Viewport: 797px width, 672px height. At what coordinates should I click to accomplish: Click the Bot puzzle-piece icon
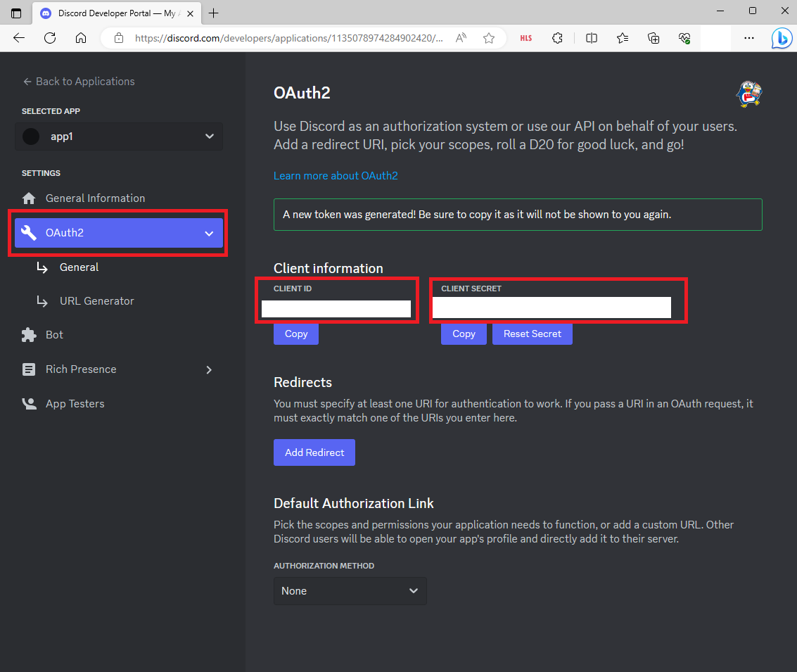coord(29,334)
